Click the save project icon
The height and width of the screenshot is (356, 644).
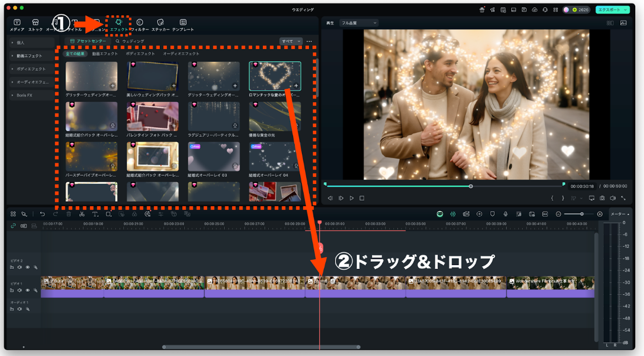pyautogui.click(x=524, y=9)
